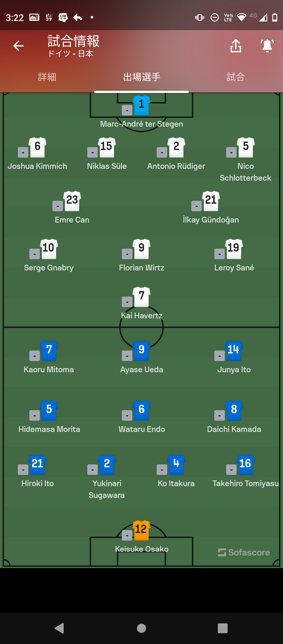Open Wataru Endo's number 6 jersey
Image resolution: width=283 pixels, height=644 pixels.
point(141,410)
